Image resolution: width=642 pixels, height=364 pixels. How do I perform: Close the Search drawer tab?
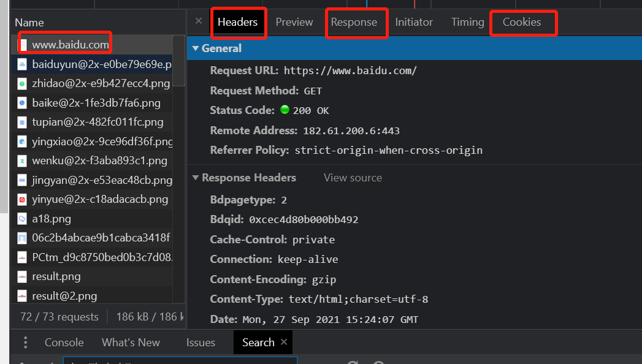(284, 342)
